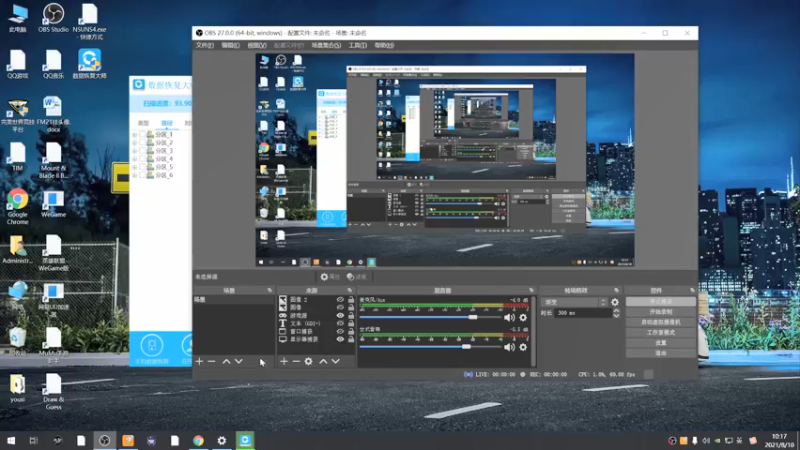Check the 分区_1 checkbox in data recovery window
This screenshot has width=800, height=450.
click(142, 135)
